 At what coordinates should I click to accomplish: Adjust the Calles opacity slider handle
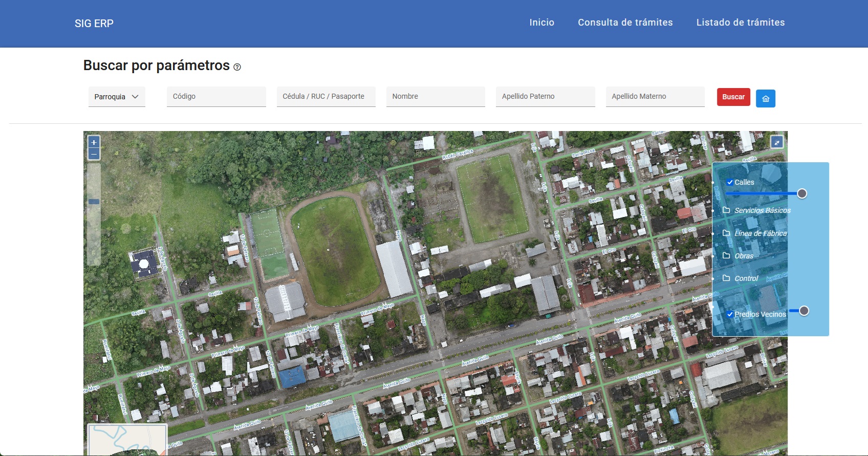click(802, 193)
